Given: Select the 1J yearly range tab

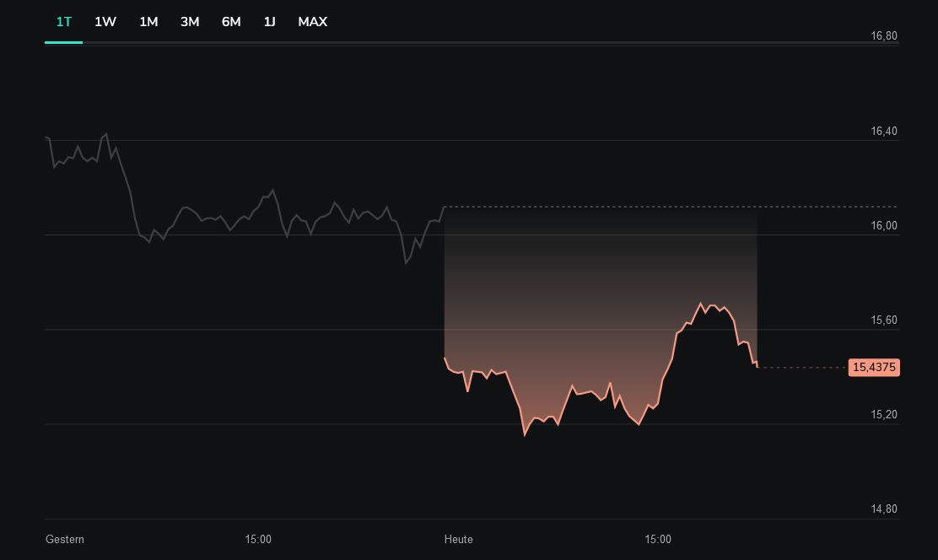Looking at the screenshot, I should click(269, 22).
